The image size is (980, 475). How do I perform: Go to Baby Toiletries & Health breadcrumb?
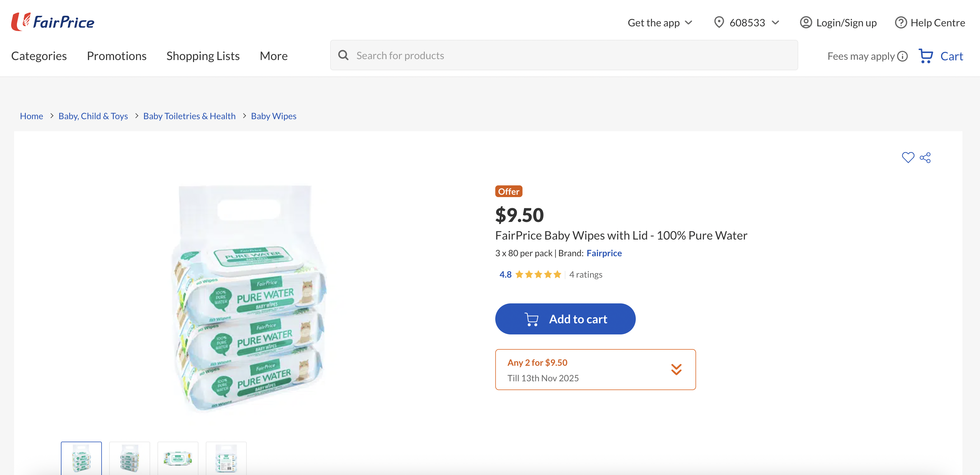coord(189,116)
